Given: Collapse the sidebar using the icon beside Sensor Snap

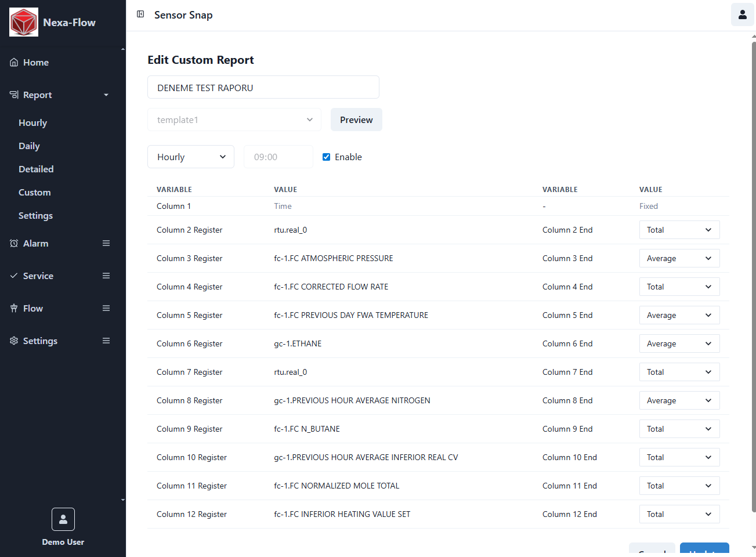Looking at the screenshot, I should click(x=140, y=15).
